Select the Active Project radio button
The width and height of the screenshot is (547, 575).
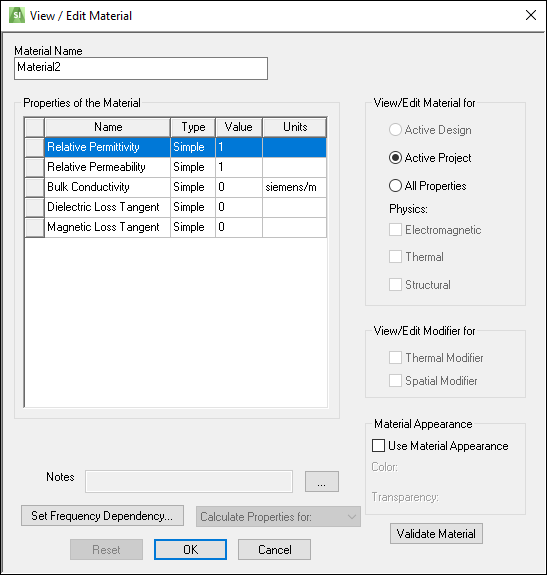coord(395,158)
